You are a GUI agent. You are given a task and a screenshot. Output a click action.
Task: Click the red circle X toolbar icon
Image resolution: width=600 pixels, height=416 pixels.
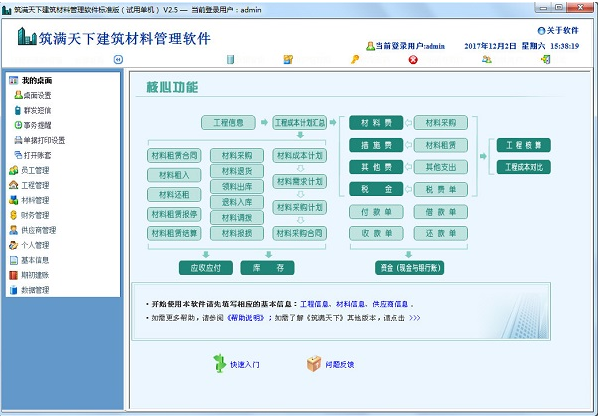pyautogui.click(x=413, y=60)
